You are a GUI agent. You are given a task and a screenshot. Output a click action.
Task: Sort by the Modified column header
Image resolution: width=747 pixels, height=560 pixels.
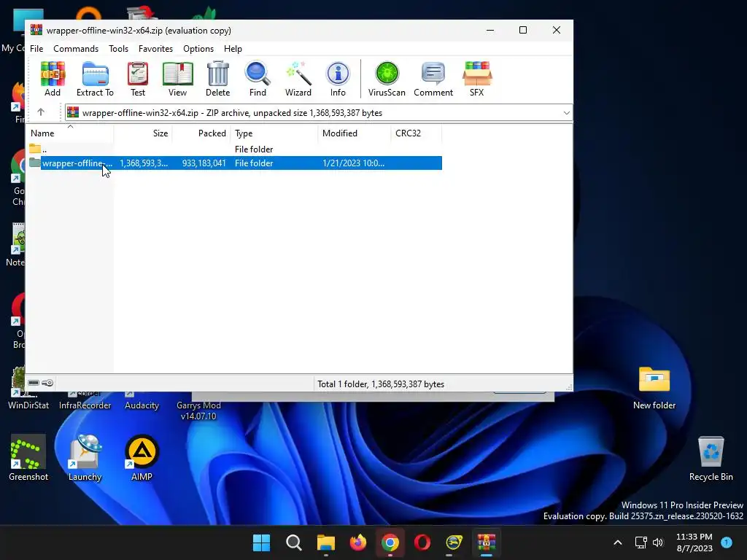click(x=355, y=133)
